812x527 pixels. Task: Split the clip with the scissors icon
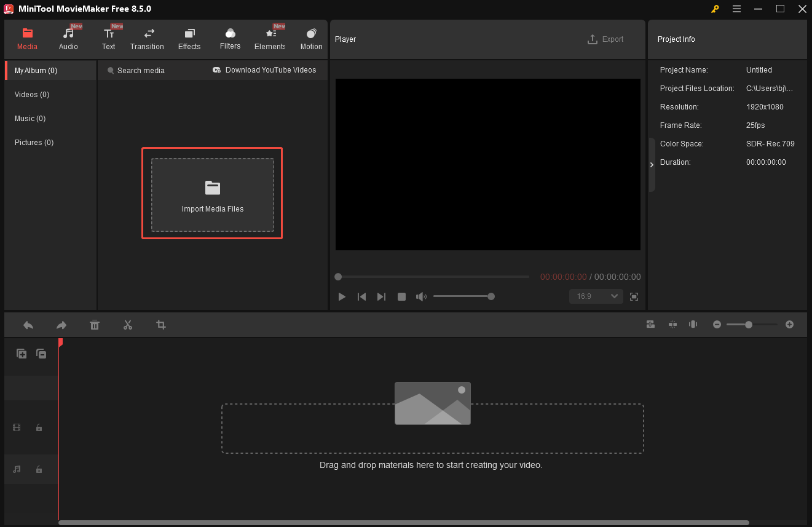click(x=128, y=325)
